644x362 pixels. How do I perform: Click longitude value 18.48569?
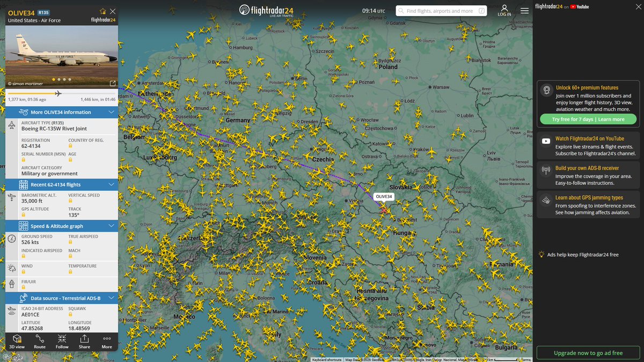coord(79,328)
